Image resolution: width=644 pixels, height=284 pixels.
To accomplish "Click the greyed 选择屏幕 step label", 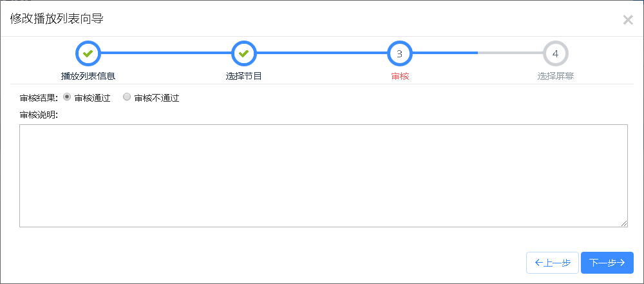I will coord(556,76).
